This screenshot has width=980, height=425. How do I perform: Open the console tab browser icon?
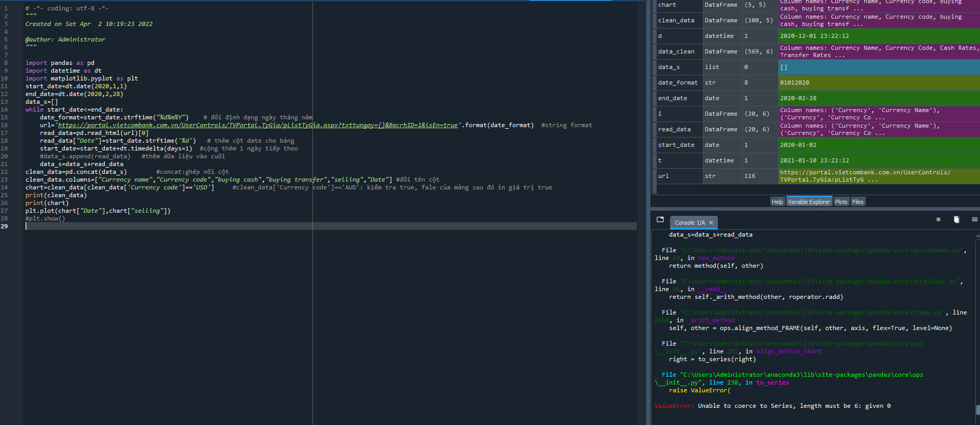tap(660, 220)
